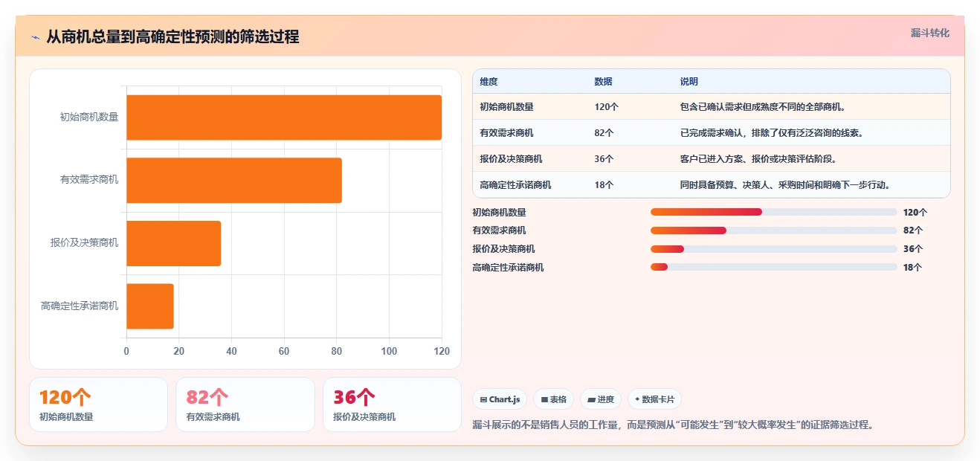Click chart axis label 初始商机数量
Image resolution: width=980 pixels, height=461 pixels.
click(x=89, y=117)
